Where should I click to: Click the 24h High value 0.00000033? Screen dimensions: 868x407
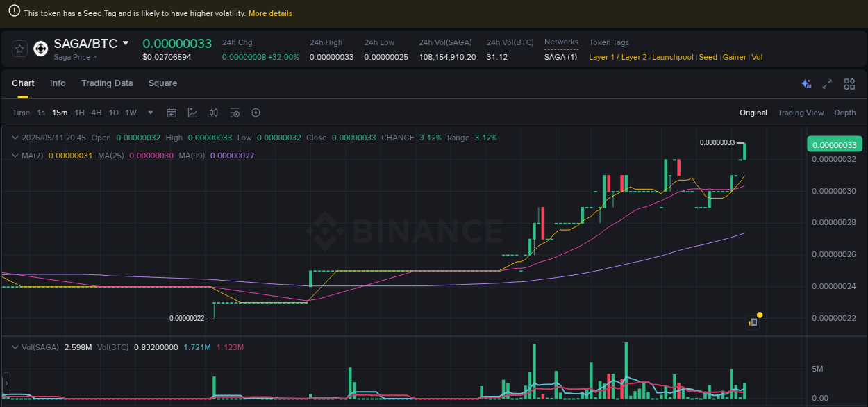point(331,57)
